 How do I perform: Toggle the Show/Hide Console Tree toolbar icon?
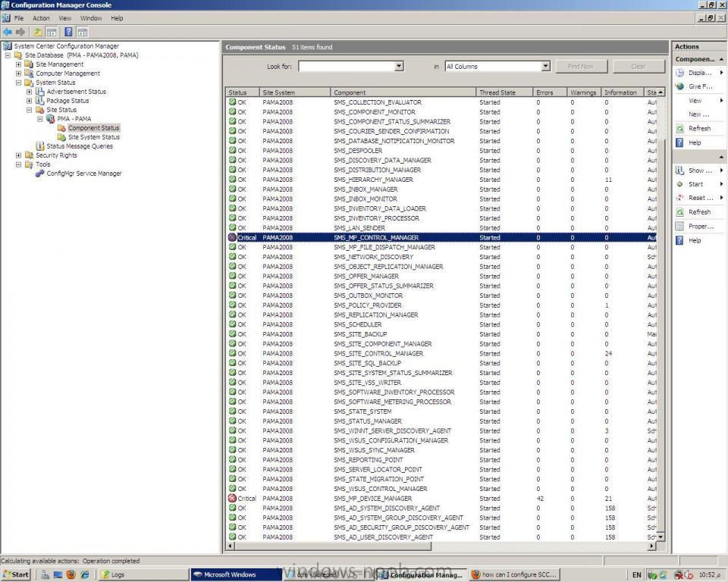(x=51, y=32)
